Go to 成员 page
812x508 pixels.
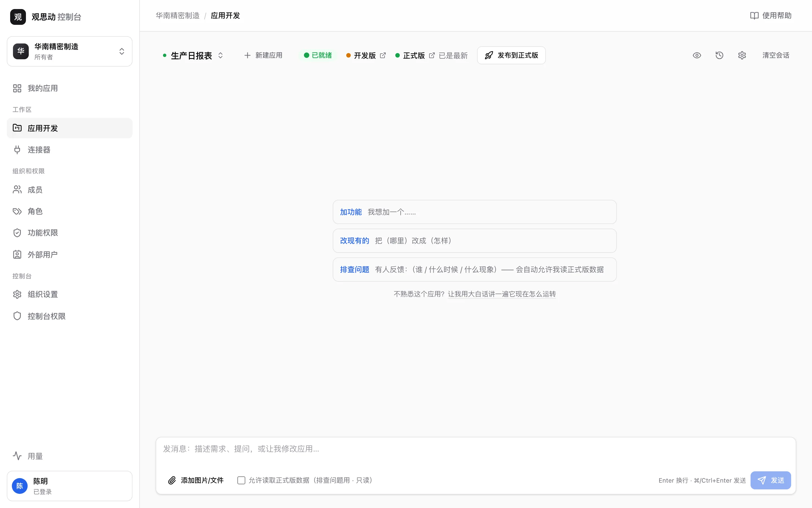click(69, 190)
